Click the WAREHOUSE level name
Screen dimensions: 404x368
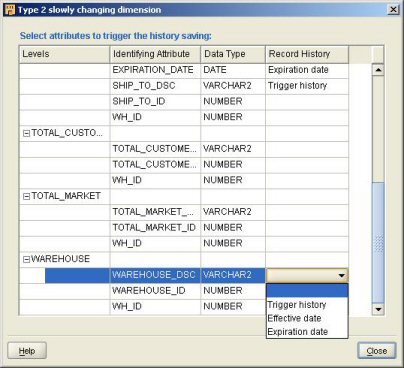61,259
